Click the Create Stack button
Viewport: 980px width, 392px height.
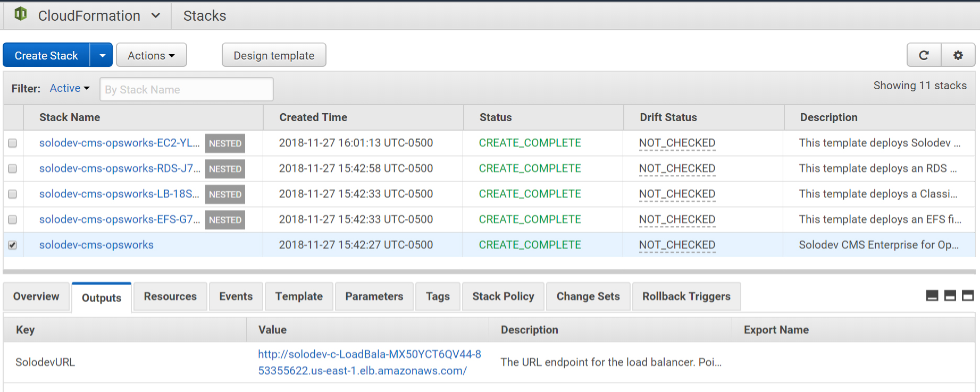[x=46, y=55]
